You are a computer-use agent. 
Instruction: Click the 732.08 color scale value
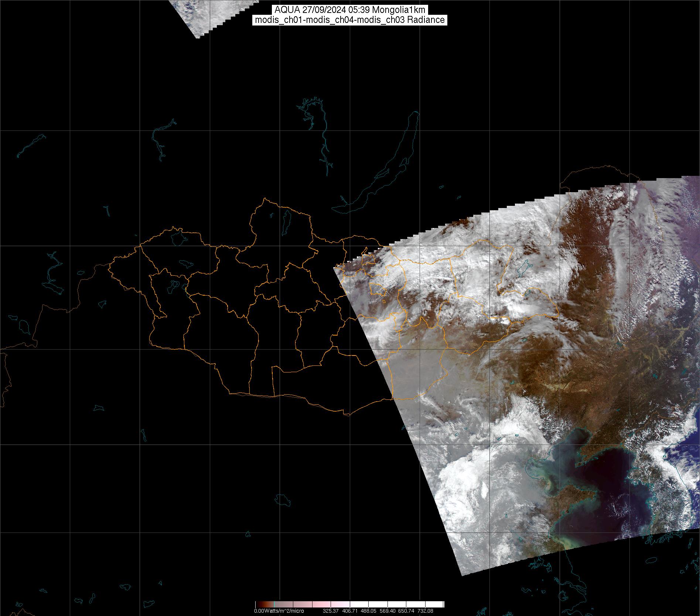[425, 611]
